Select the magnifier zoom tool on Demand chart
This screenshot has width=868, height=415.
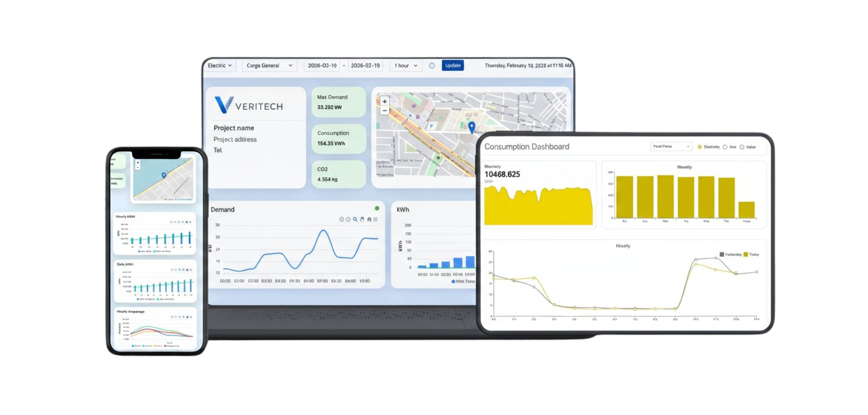[x=355, y=219]
